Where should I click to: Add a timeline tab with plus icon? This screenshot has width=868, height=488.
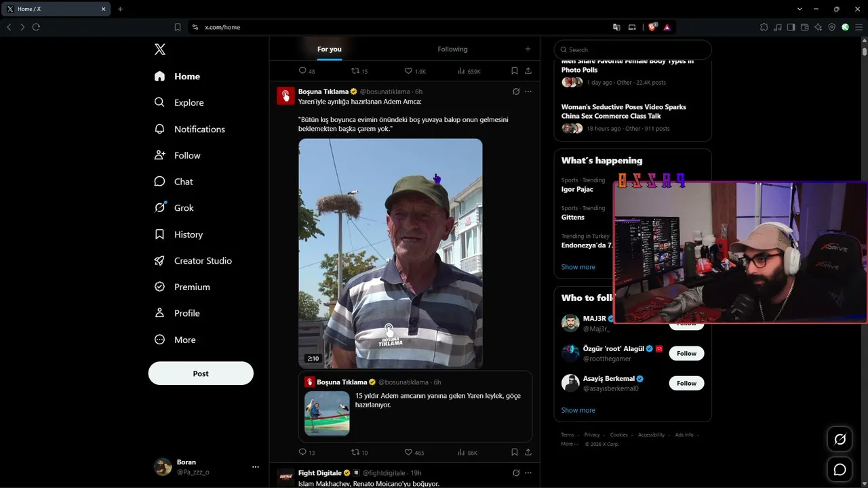[528, 49]
